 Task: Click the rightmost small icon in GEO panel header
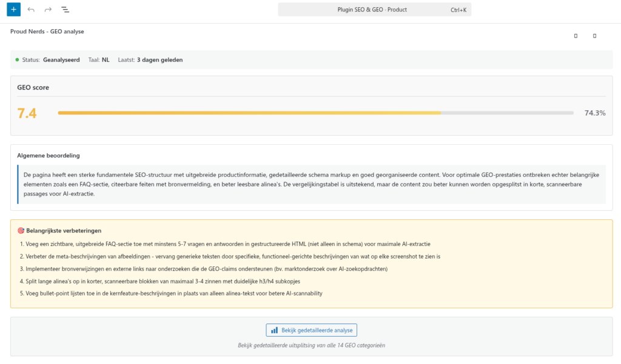pos(594,36)
